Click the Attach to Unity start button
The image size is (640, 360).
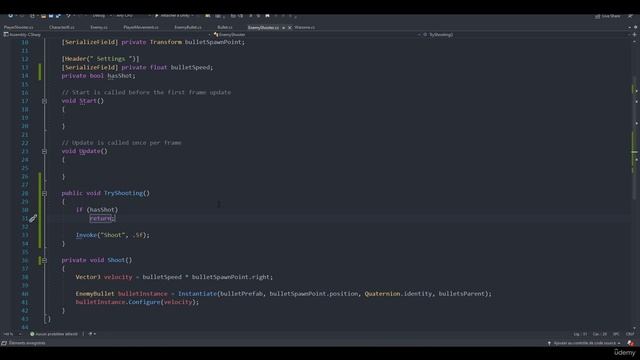tap(174, 16)
